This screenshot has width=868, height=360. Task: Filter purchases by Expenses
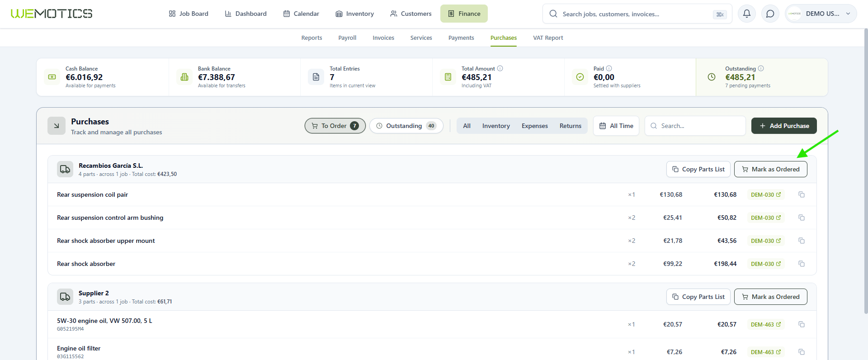[x=535, y=126]
